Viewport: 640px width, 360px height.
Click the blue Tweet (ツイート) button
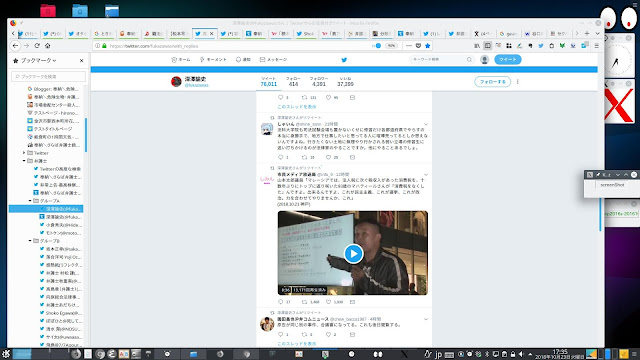[508, 60]
